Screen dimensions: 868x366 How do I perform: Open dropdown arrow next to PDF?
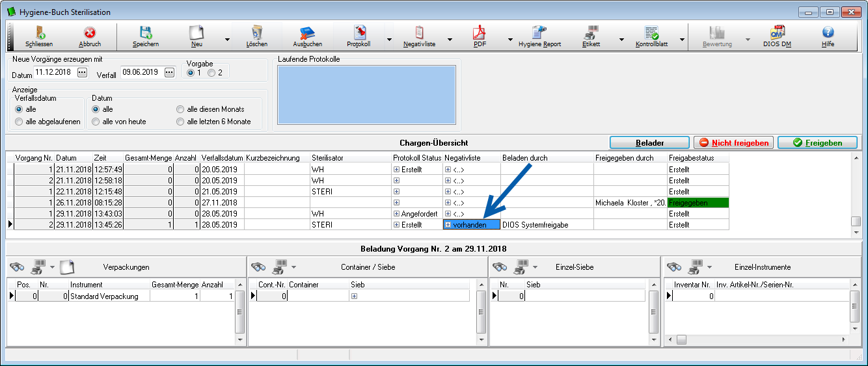point(509,40)
